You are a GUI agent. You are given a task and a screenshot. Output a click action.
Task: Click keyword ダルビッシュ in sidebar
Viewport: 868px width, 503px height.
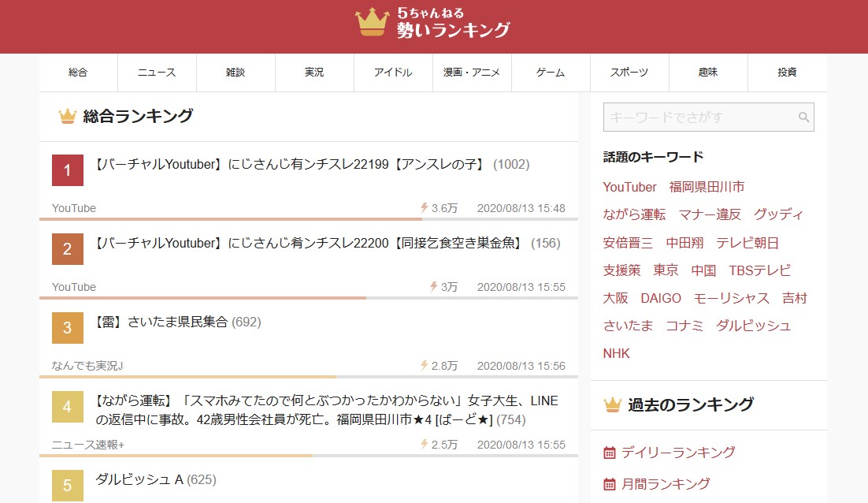pyautogui.click(x=754, y=326)
